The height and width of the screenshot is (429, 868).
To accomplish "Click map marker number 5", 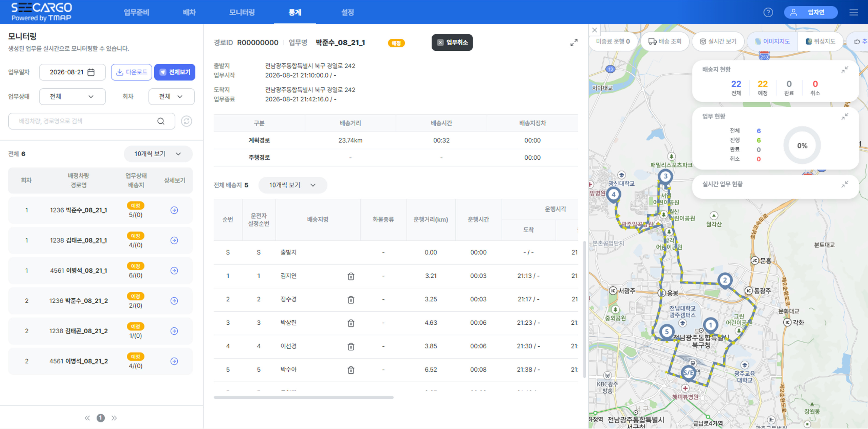I will [666, 332].
